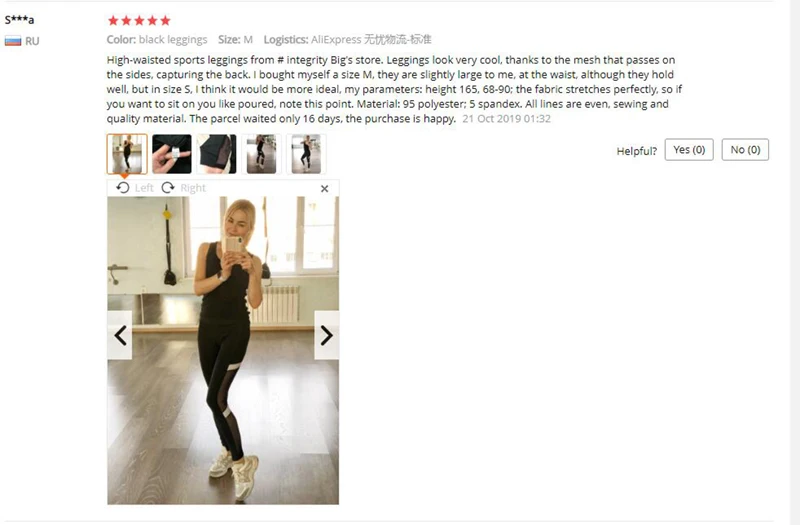Rotate the photo with the clockwise arrow icon
Image resolution: width=800 pixels, height=525 pixels.
coord(168,188)
